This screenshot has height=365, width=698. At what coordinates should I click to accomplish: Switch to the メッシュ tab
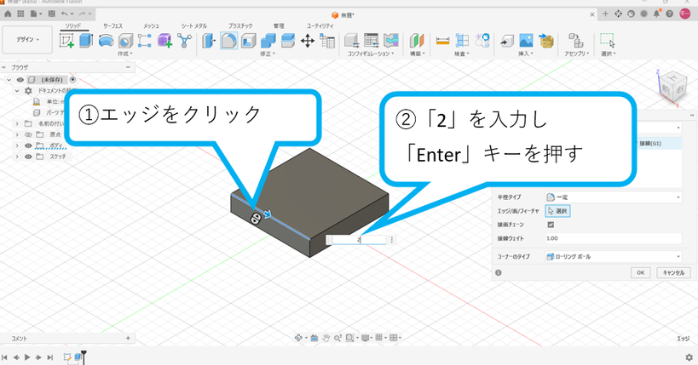(x=151, y=26)
